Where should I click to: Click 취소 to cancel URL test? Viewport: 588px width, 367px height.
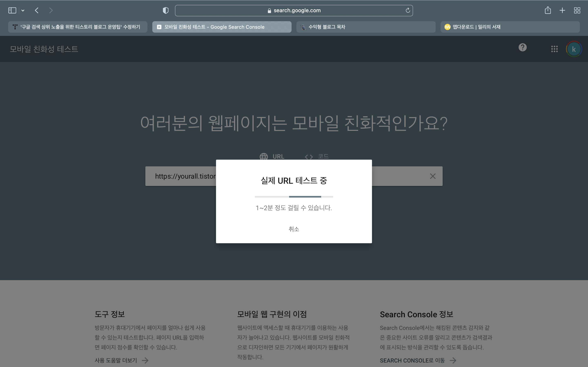click(x=294, y=229)
